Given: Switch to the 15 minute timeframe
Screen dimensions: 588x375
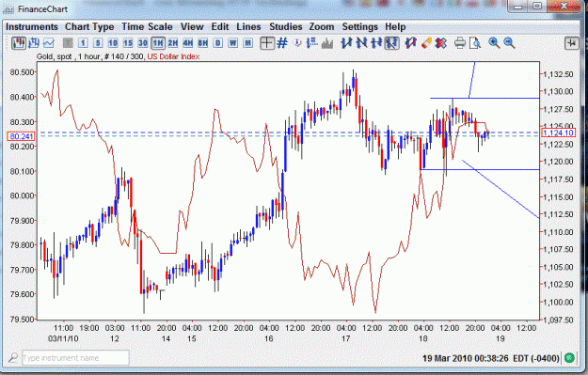Looking at the screenshot, I should click(128, 43).
